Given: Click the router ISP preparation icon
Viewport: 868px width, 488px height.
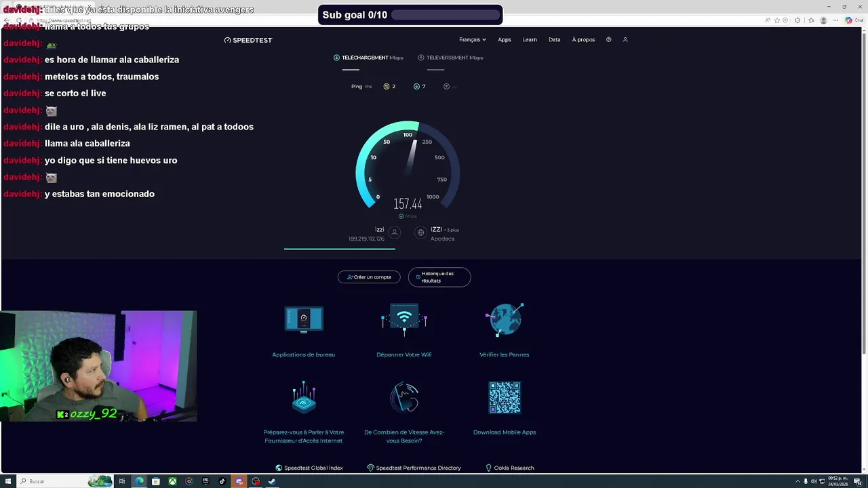Looking at the screenshot, I should point(304,397).
